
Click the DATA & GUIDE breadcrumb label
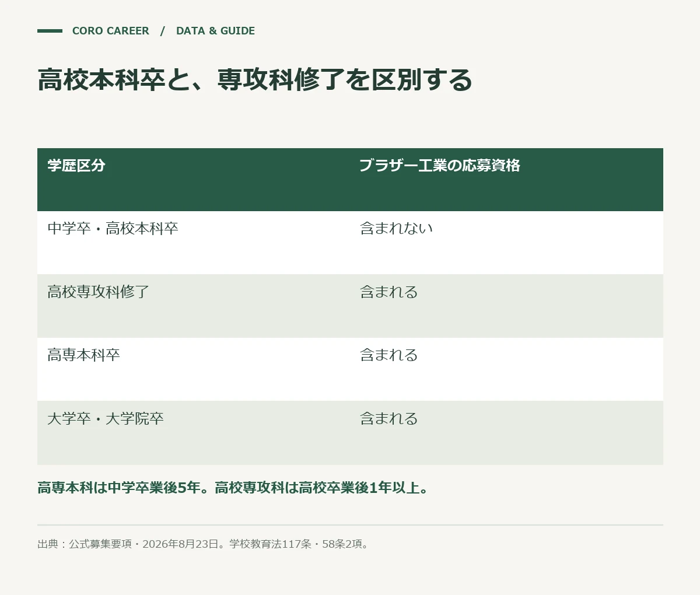215,31
